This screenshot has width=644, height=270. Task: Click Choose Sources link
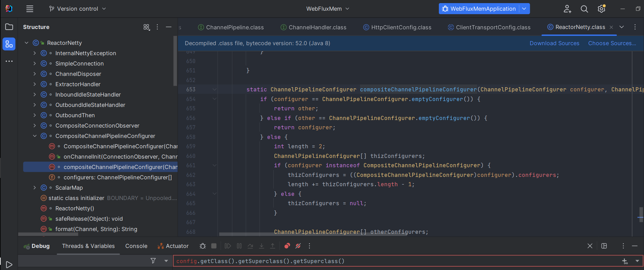coord(612,43)
